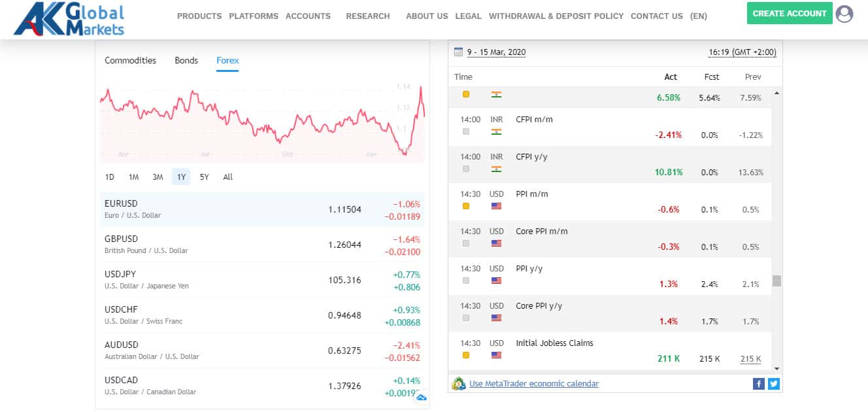Select the 5Y chart time range
Viewport: 868px width, 412px height.
(x=205, y=177)
